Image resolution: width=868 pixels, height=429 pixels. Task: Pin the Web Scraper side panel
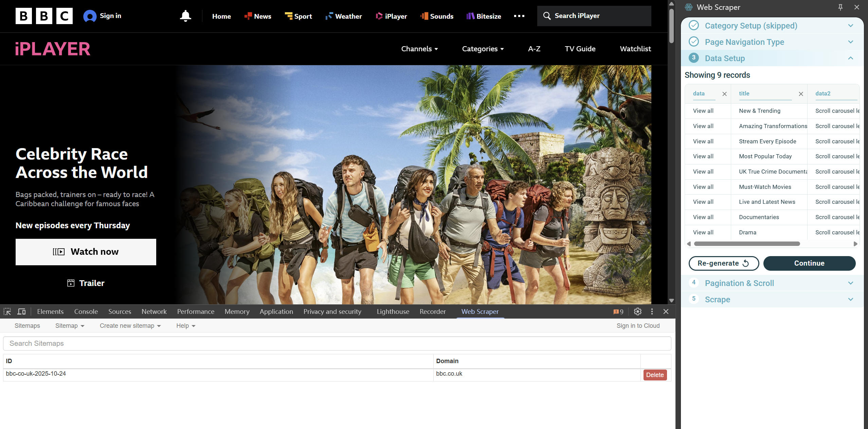tap(840, 7)
